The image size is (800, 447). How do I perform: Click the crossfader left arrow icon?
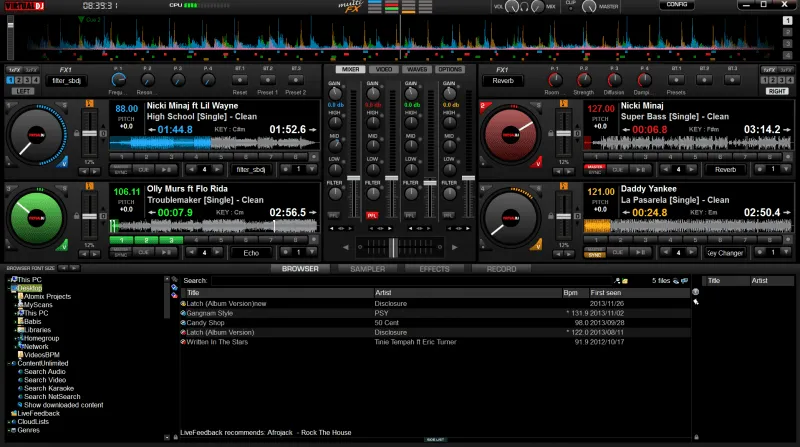tap(346, 247)
